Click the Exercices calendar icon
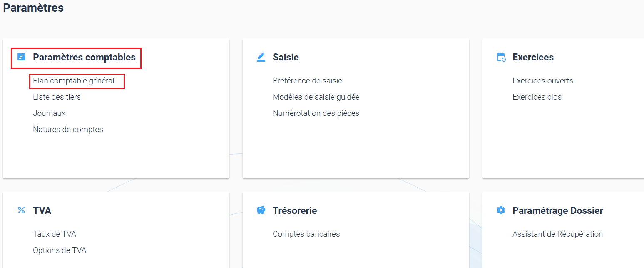 pos(501,57)
